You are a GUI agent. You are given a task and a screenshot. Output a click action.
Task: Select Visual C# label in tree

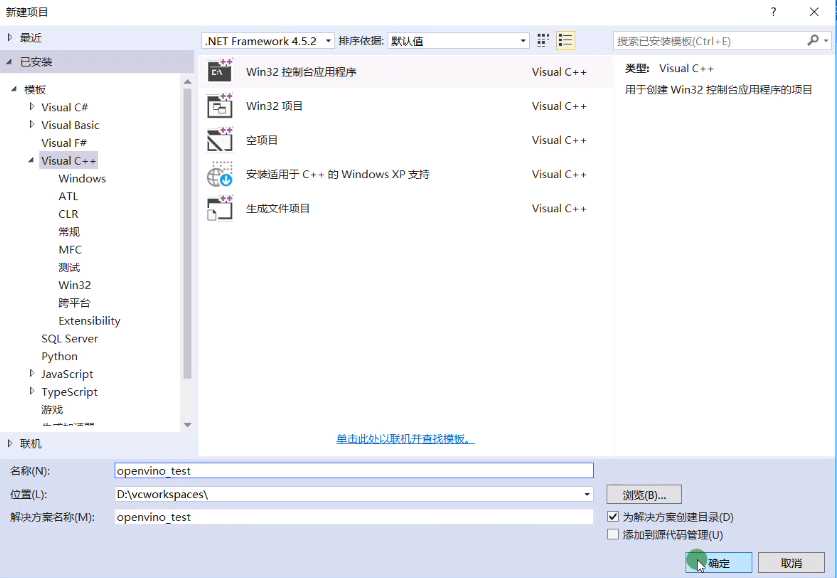(x=65, y=107)
